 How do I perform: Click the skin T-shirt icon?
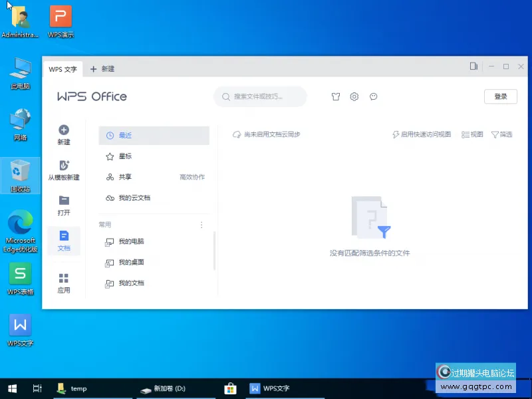tap(336, 96)
